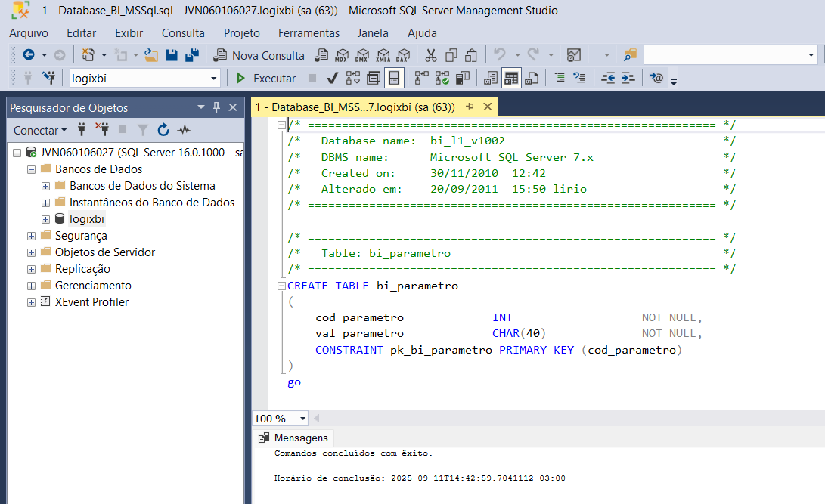Click the Database Engine Query icon

(x=321, y=55)
